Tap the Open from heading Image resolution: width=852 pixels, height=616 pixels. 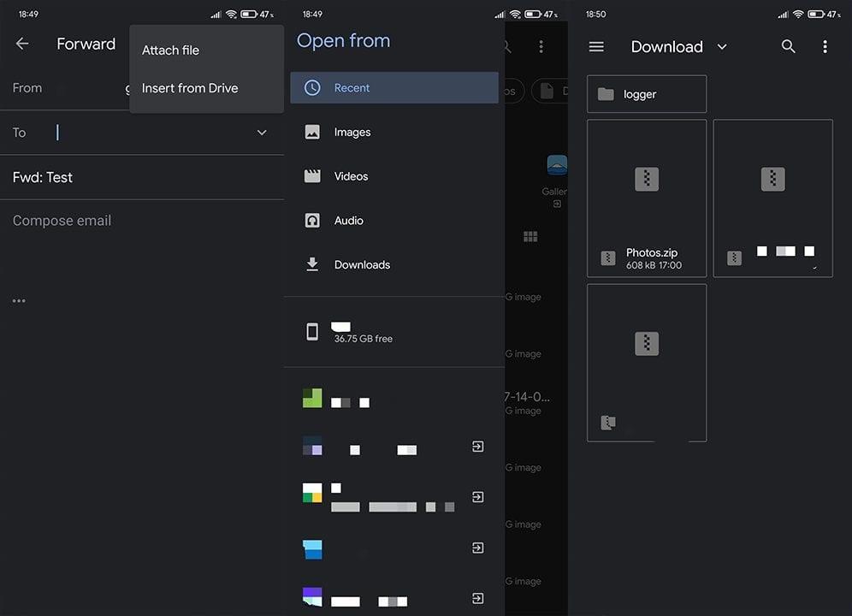point(343,41)
